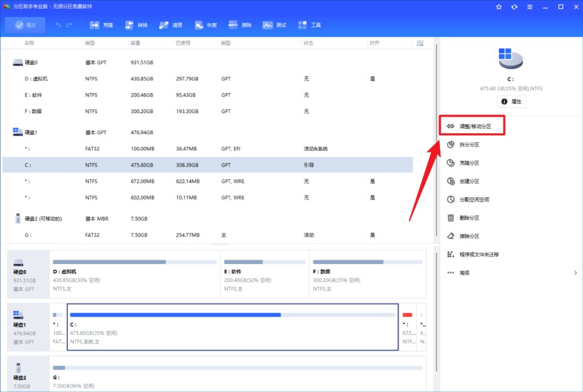This screenshot has height=392, width=583.
Task: Click the undo arrow in toolbar
Action: pos(58,25)
